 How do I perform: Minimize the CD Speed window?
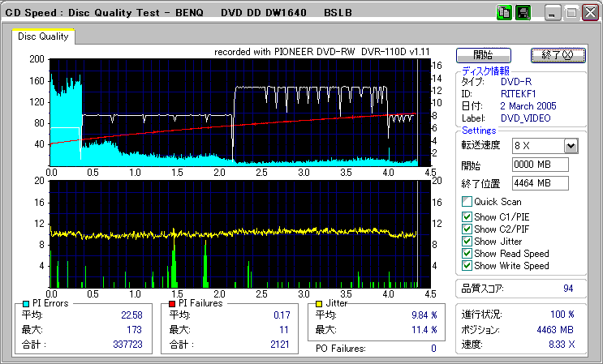(x=553, y=14)
